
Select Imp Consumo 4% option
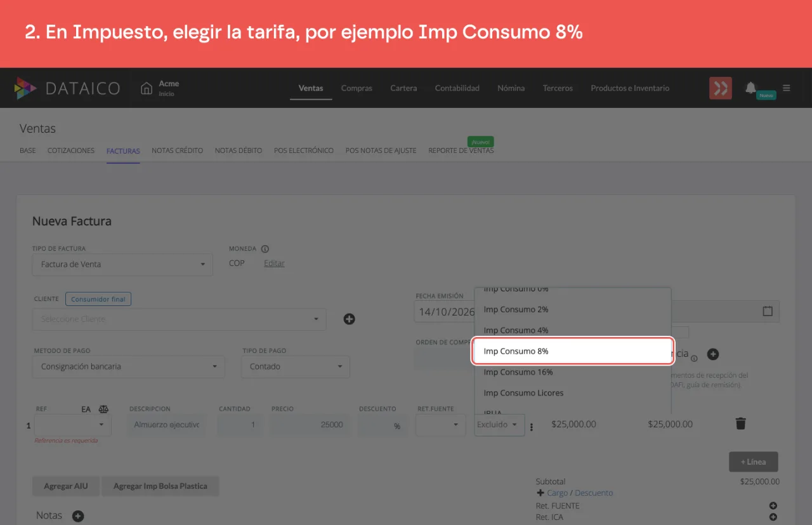pos(572,330)
